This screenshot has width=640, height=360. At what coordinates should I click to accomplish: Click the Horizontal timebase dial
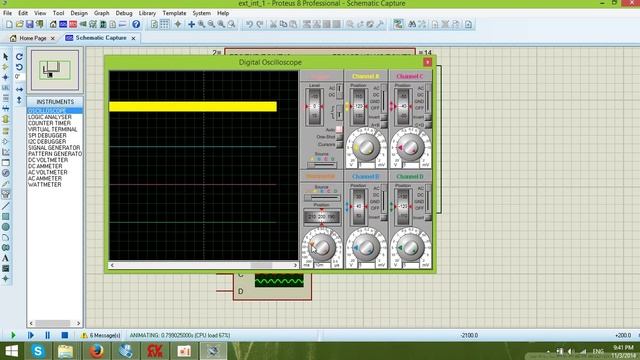coord(322,247)
